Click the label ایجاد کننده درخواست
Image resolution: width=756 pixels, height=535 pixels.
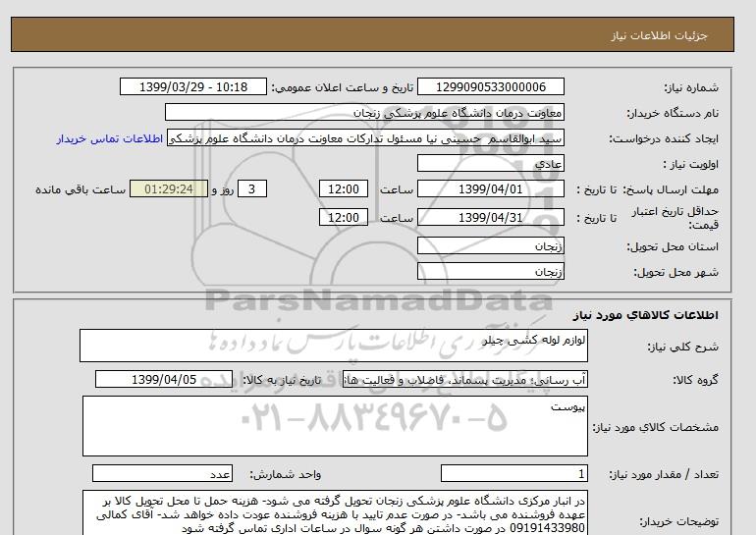(664, 138)
